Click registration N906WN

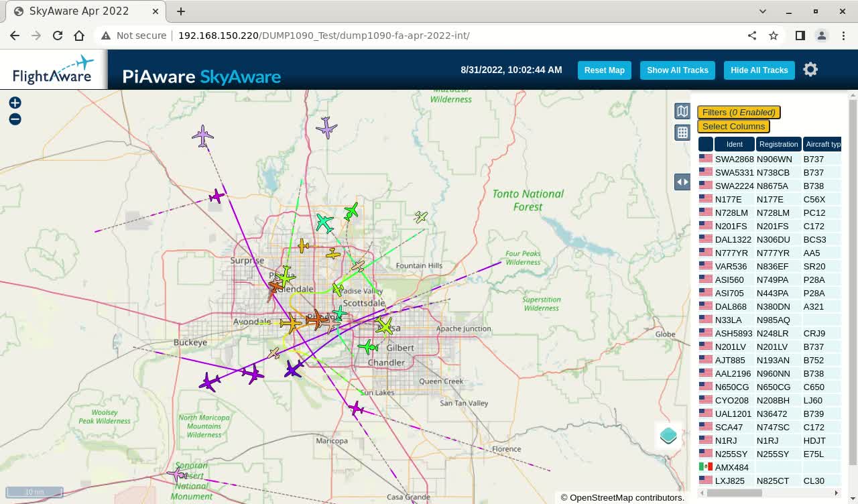(774, 159)
